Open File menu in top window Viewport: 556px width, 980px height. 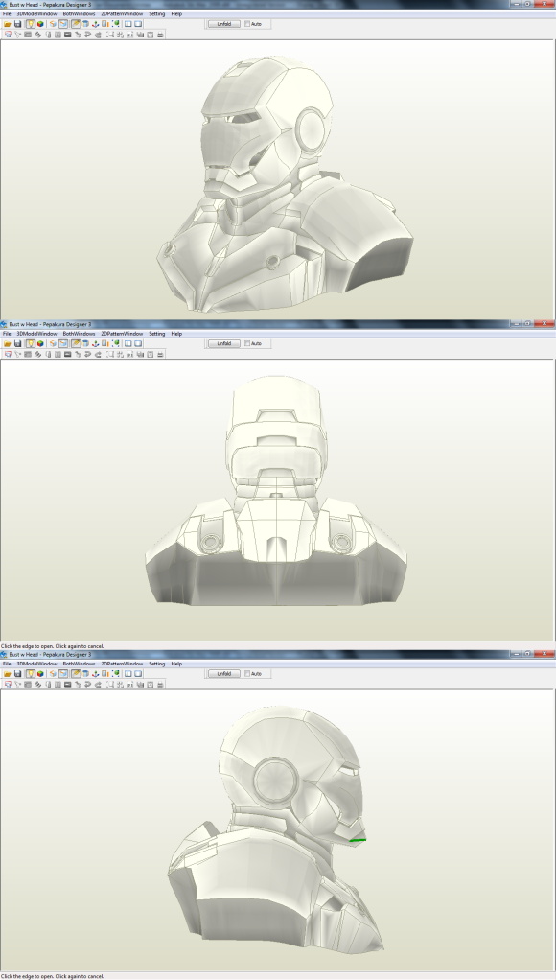pyautogui.click(x=7, y=13)
